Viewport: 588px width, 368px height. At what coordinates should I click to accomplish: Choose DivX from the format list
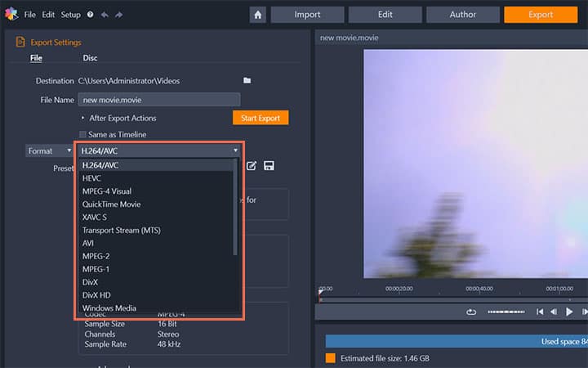pyautogui.click(x=156, y=282)
